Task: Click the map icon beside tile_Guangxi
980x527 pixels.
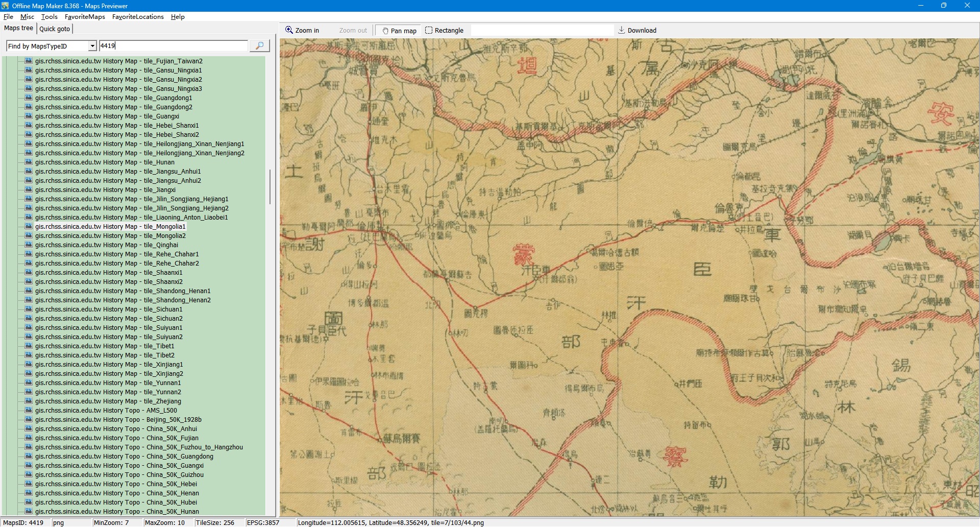Action: coord(29,116)
